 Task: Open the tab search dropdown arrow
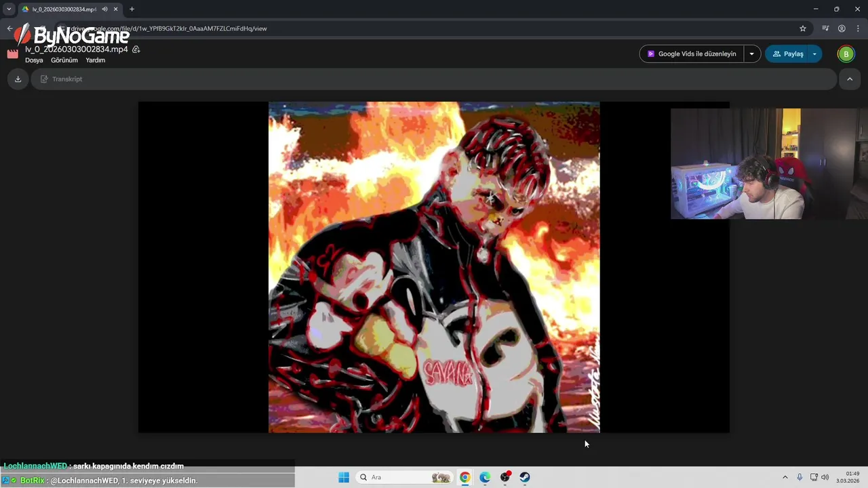[x=9, y=9]
